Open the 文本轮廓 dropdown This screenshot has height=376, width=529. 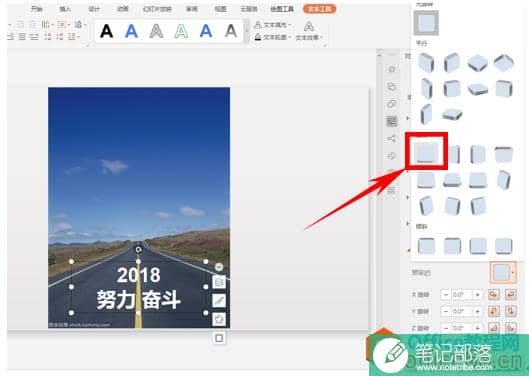[273, 37]
